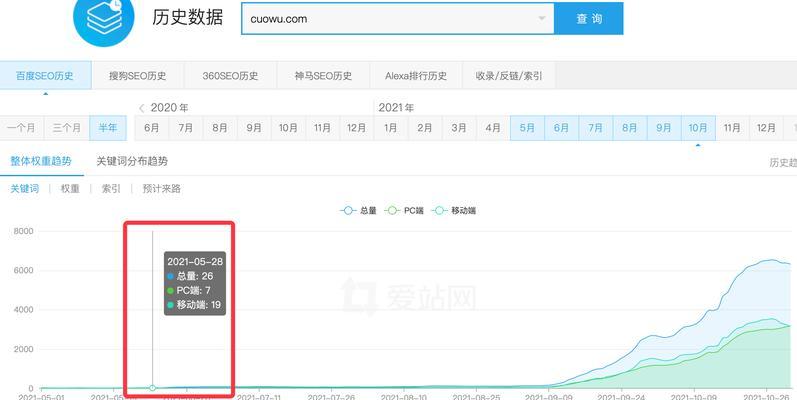Toggle the 移动端 series legend

(453, 210)
